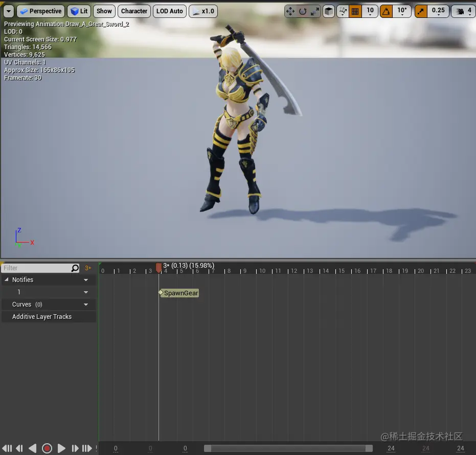Jump to the animation start
Screen dimensions: 476x455
[x=7, y=448]
